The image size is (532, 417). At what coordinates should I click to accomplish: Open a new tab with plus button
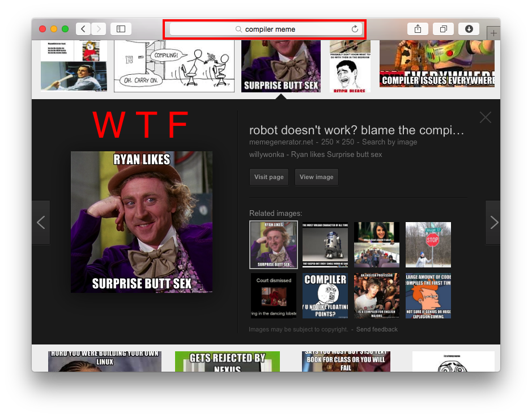[x=493, y=33]
